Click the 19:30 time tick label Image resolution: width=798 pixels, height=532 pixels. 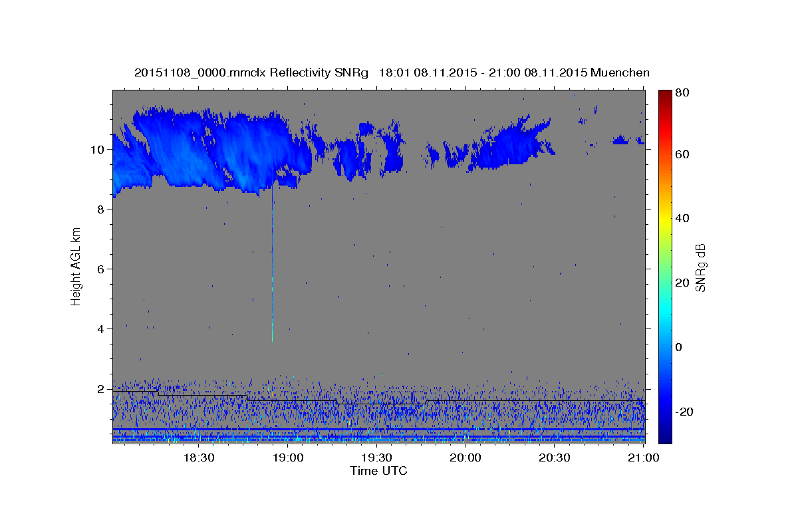pos(376,458)
